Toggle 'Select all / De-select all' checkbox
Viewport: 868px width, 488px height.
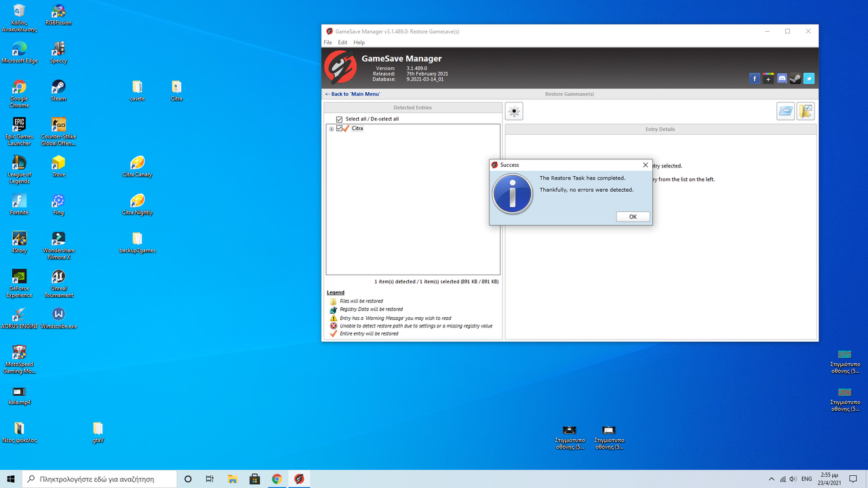[340, 119]
